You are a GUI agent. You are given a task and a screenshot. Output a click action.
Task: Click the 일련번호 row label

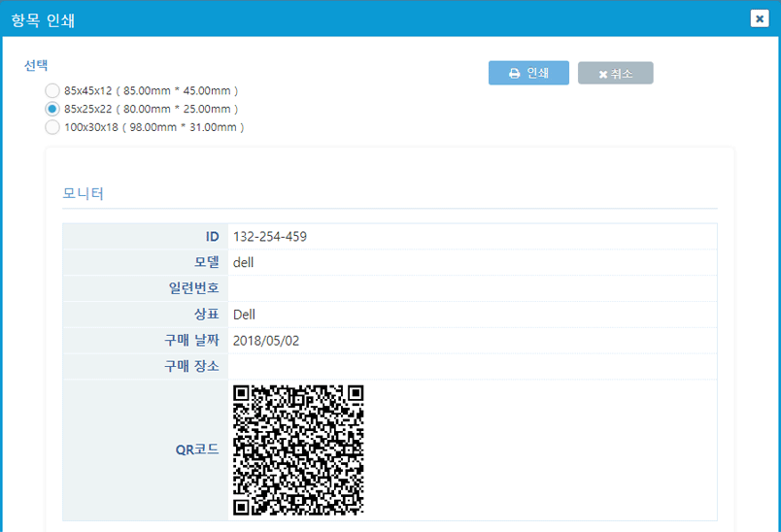click(193, 288)
